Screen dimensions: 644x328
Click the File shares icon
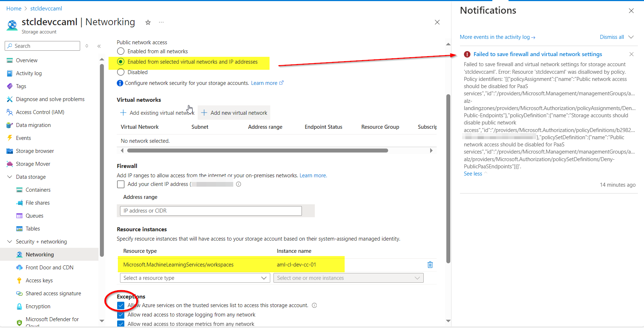click(x=19, y=203)
